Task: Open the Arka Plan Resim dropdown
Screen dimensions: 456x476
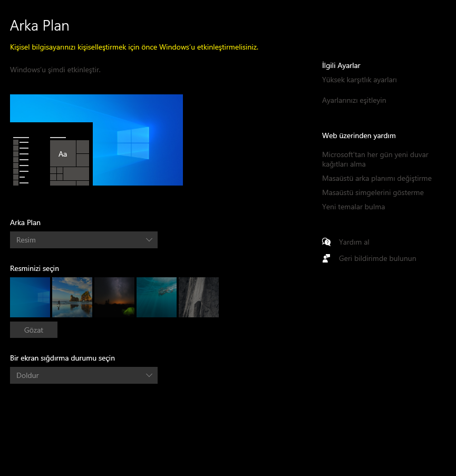Action: 84,240
